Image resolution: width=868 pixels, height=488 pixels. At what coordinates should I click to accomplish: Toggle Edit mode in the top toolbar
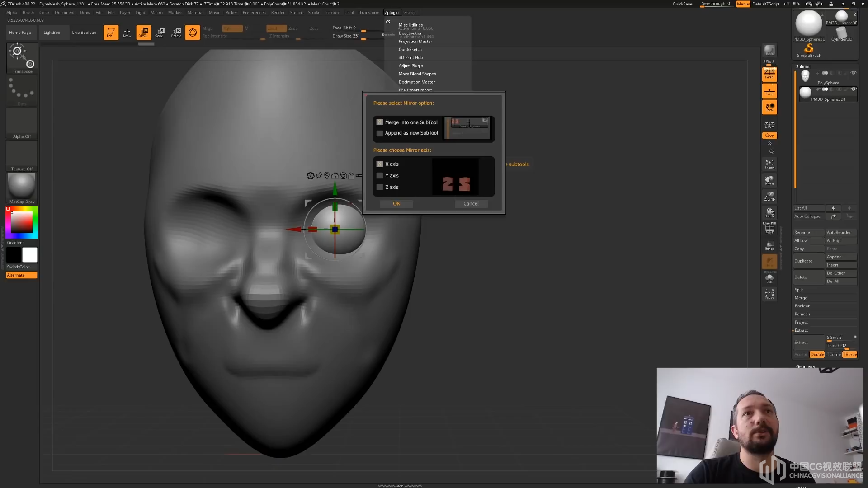coord(111,32)
